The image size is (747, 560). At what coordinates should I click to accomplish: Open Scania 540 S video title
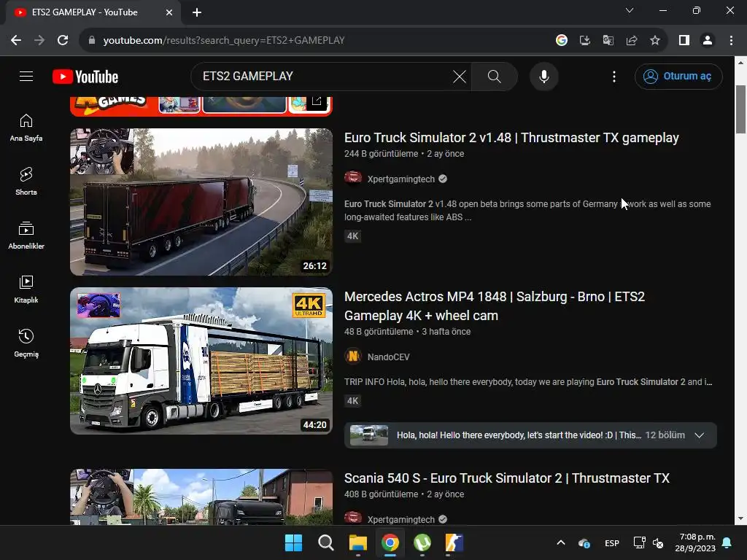[507, 478]
